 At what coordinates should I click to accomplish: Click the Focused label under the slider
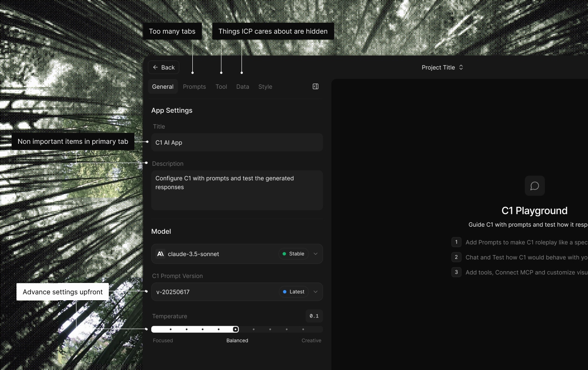tap(163, 341)
